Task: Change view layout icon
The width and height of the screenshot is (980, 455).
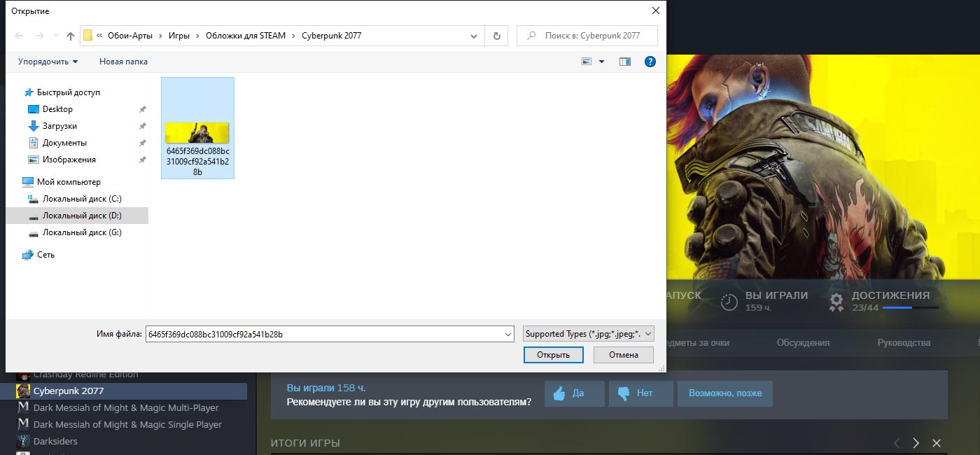Action: coord(587,62)
